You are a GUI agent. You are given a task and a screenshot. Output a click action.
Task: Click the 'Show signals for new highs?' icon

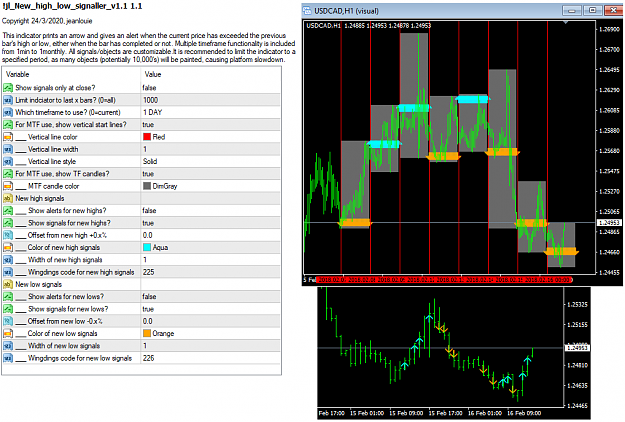pos(8,223)
